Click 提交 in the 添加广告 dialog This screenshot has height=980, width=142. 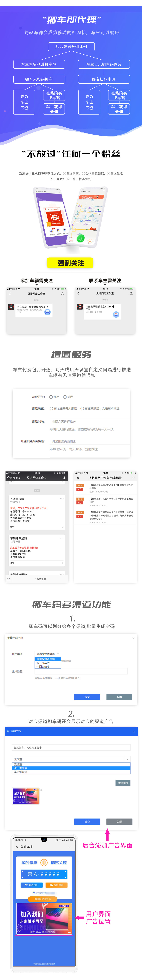point(87,822)
